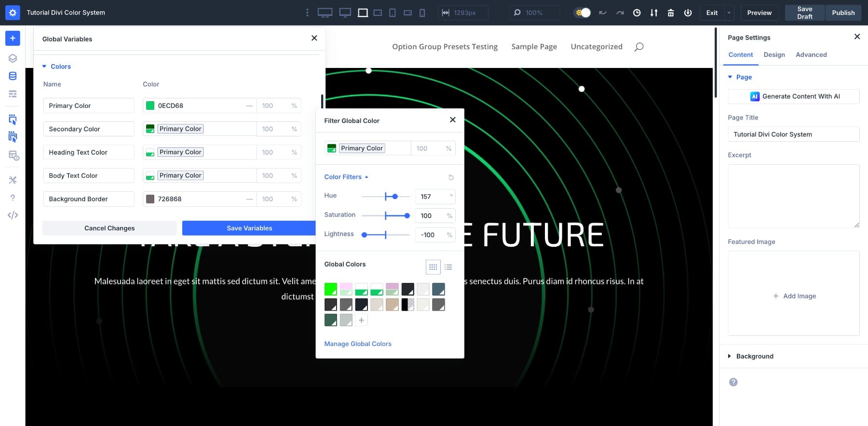The image size is (868, 426).
Task: Click the Save Variables button
Action: pyautogui.click(x=249, y=228)
